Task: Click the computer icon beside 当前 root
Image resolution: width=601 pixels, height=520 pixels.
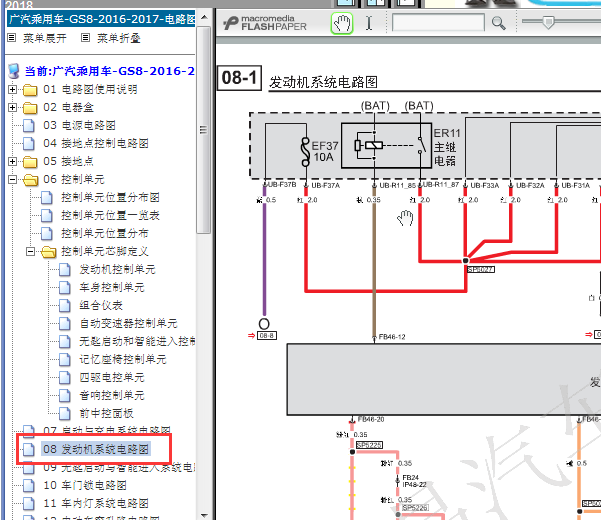Action: tap(14, 71)
